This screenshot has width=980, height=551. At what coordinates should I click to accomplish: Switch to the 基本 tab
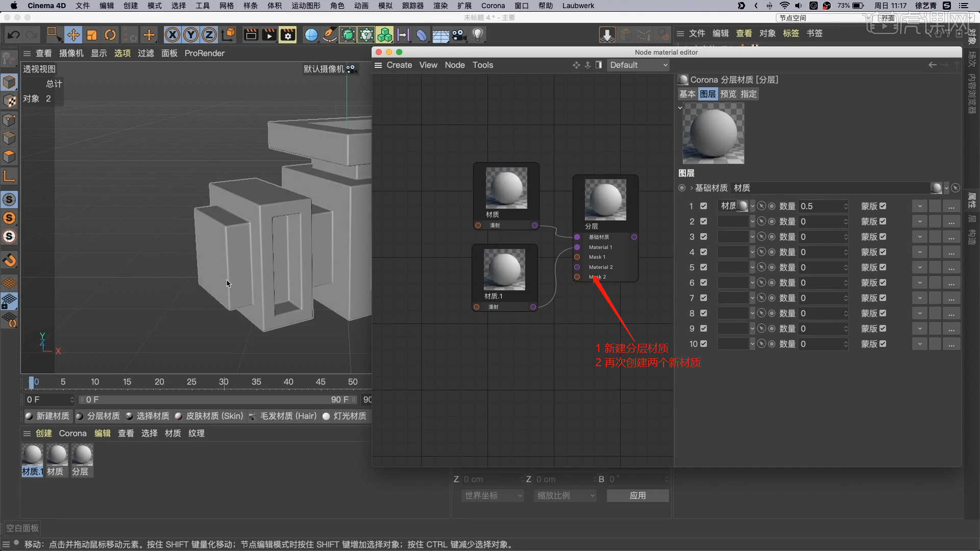click(x=687, y=94)
